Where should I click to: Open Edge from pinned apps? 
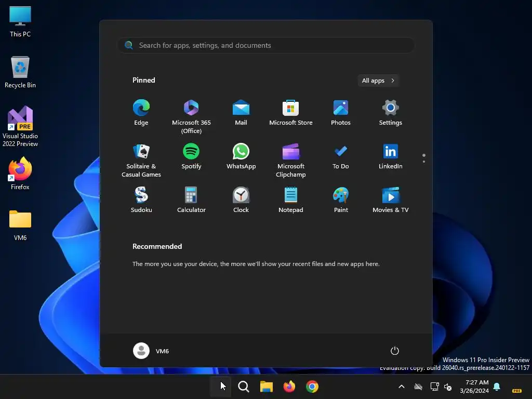tap(141, 113)
